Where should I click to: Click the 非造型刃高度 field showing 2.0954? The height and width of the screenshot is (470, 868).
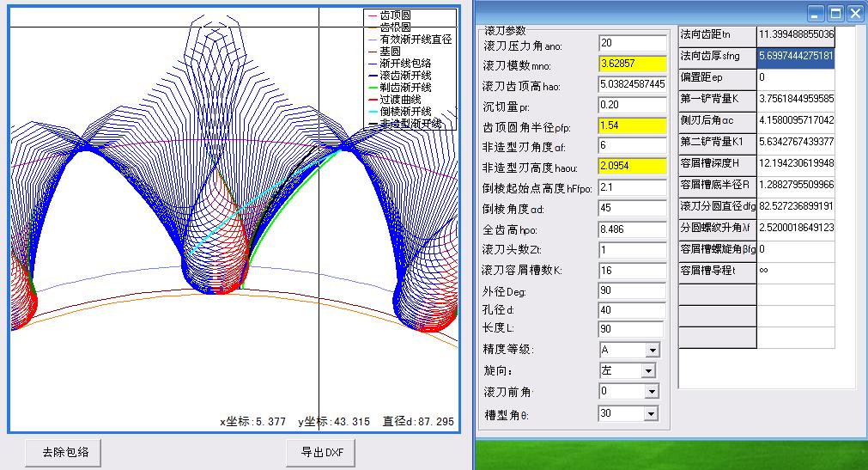coord(633,167)
